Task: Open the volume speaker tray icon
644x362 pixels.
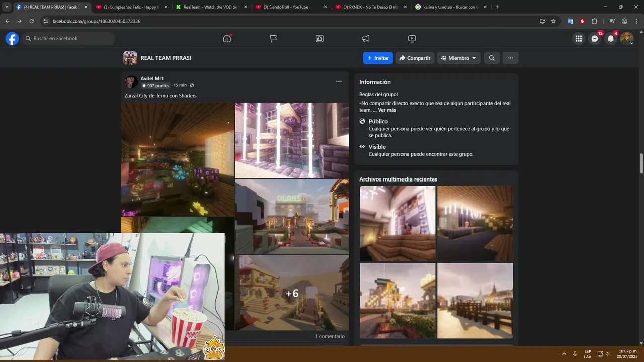Action: (x=608, y=354)
